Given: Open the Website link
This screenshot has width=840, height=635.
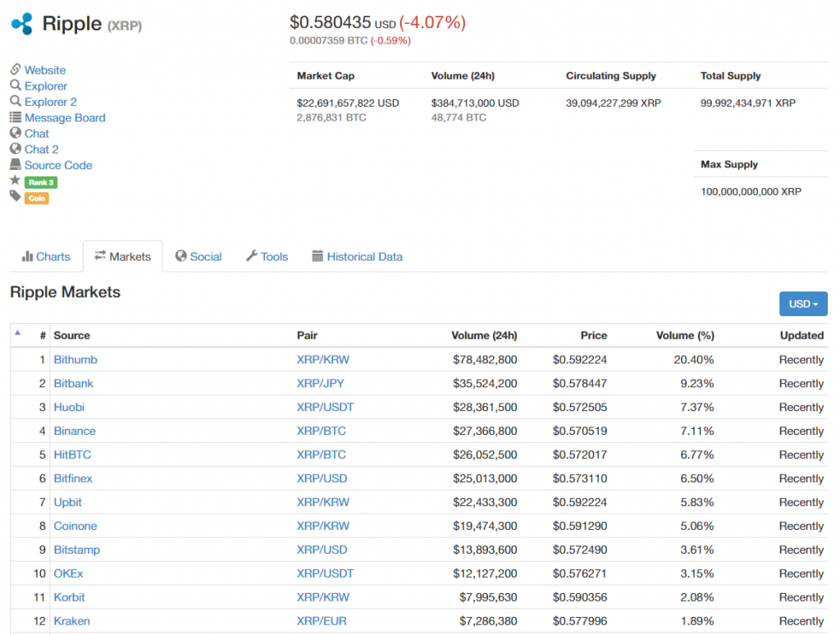Looking at the screenshot, I should (45, 71).
